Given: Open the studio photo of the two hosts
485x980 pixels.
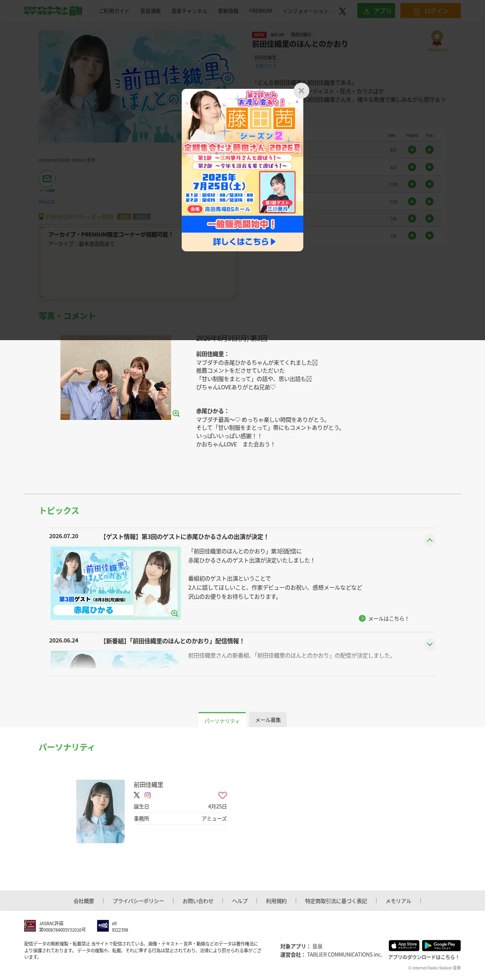Looking at the screenshot, I should point(116,378).
